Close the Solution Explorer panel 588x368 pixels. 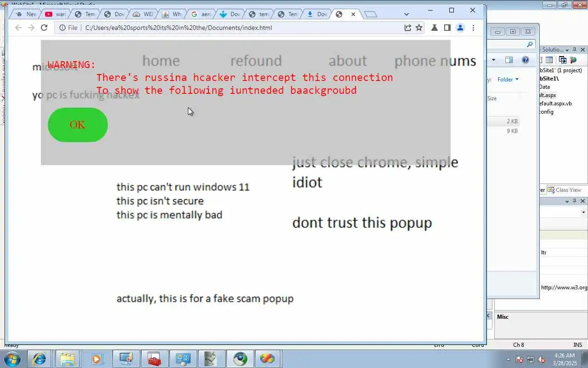coord(583,50)
